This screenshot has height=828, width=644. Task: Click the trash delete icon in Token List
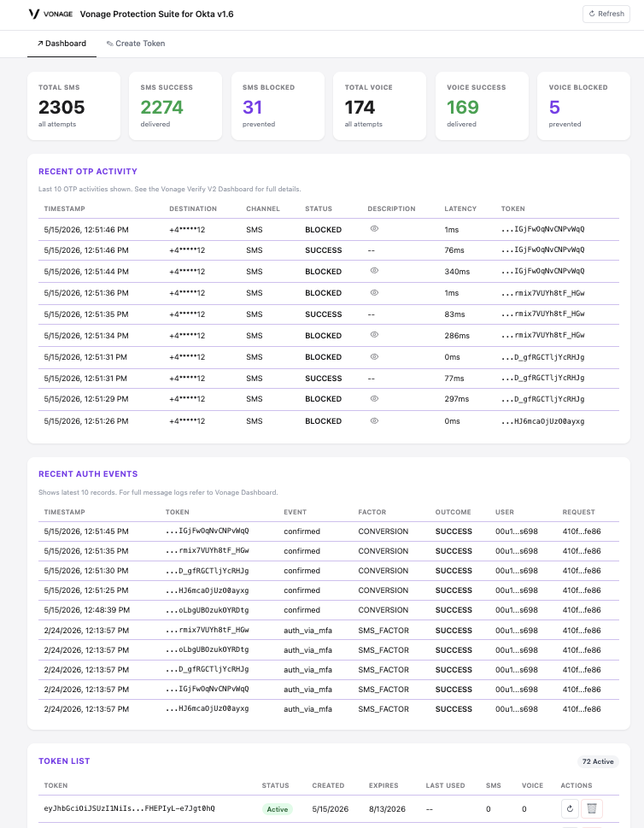592,808
